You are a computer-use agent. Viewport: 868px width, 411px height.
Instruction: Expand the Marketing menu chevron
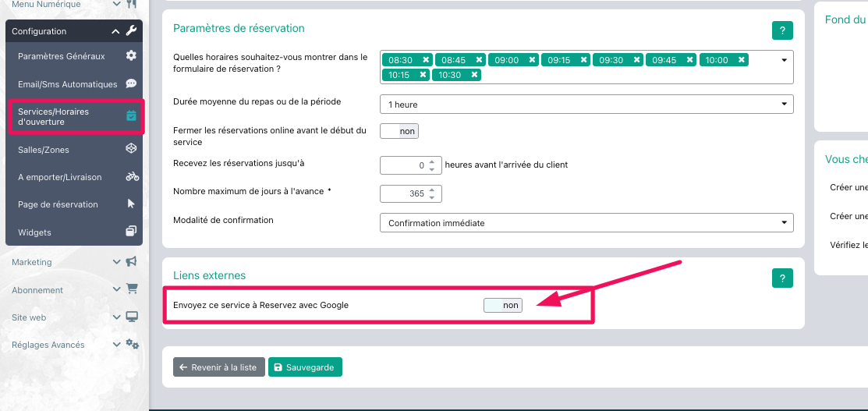116,262
